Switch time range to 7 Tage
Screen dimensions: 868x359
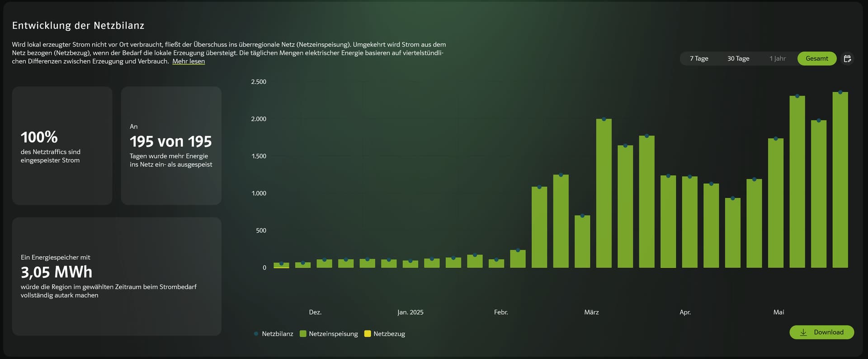[x=699, y=59]
